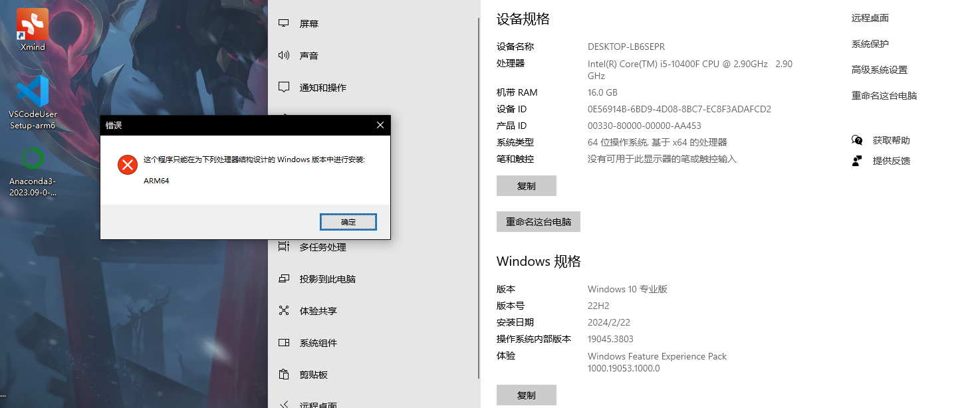980x408 pixels.
Task: Click the 提供反馈 person icon
Action: tap(857, 161)
